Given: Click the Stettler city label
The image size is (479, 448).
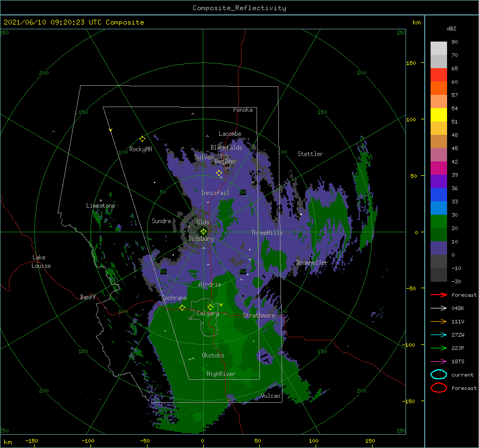Looking at the screenshot, I should click(310, 154).
